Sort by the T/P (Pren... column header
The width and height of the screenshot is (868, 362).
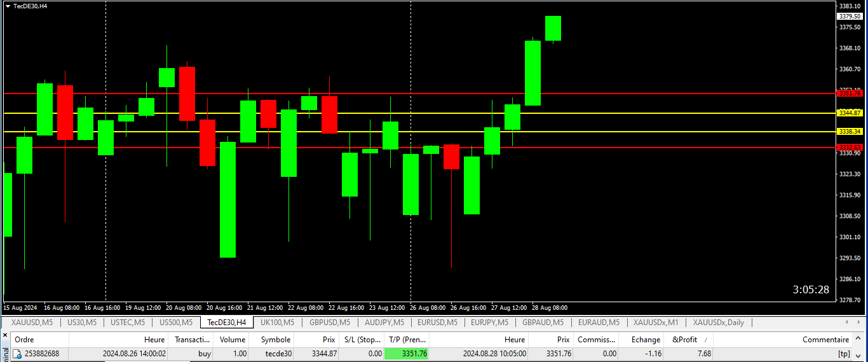click(408, 340)
